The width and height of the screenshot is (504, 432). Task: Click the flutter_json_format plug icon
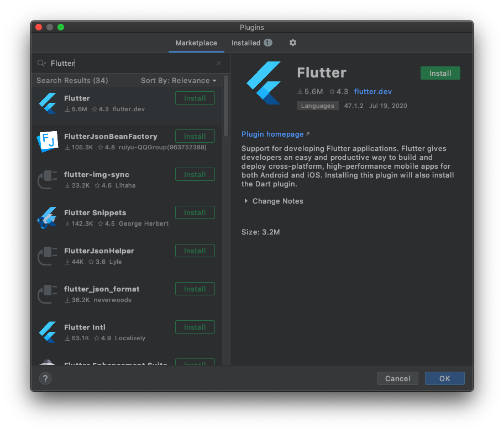(48, 294)
